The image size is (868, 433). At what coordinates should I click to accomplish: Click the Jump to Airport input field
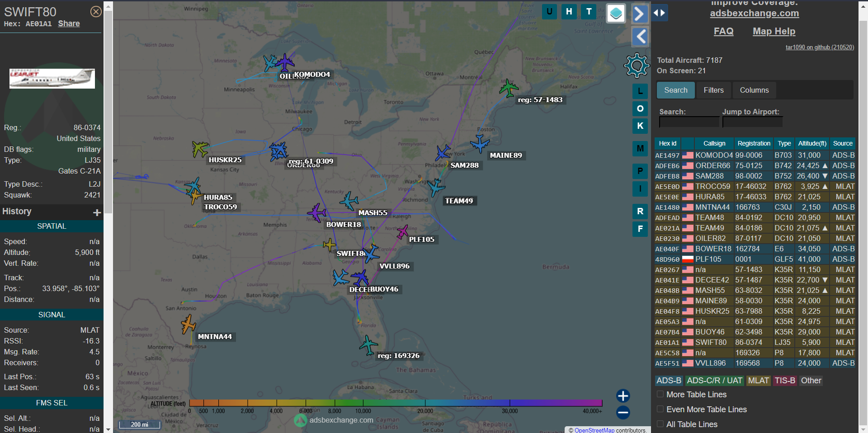[x=752, y=122]
